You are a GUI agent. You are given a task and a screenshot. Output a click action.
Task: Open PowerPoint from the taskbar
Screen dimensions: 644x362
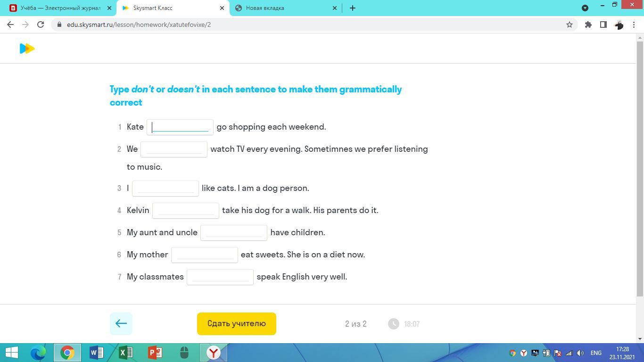[155, 353]
